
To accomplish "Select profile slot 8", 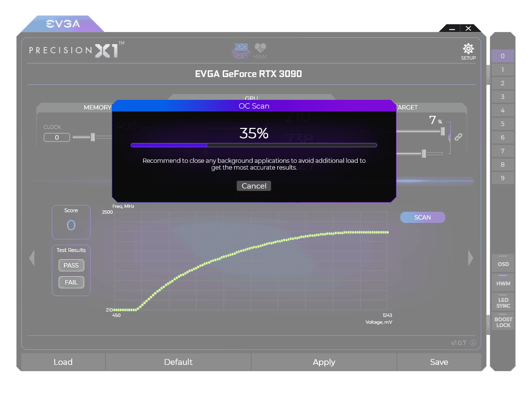I will tap(502, 165).
